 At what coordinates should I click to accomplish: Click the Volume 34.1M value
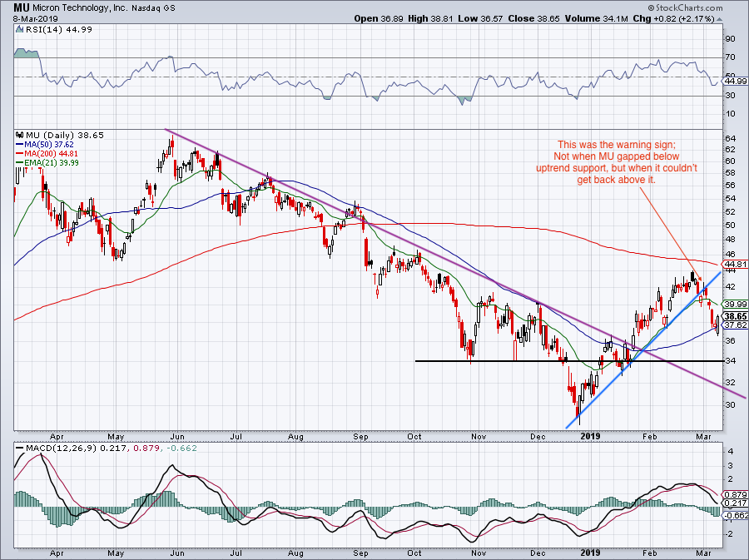(597, 18)
